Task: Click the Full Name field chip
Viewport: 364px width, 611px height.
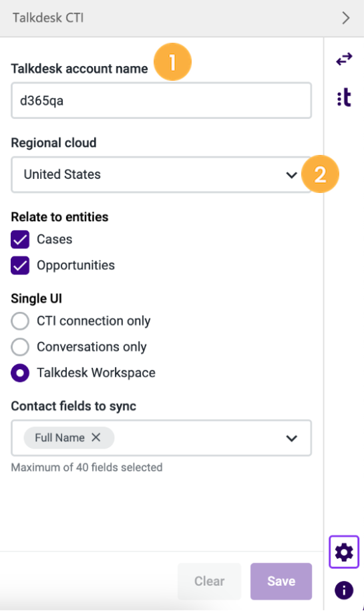Action: [x=69, y=437]
